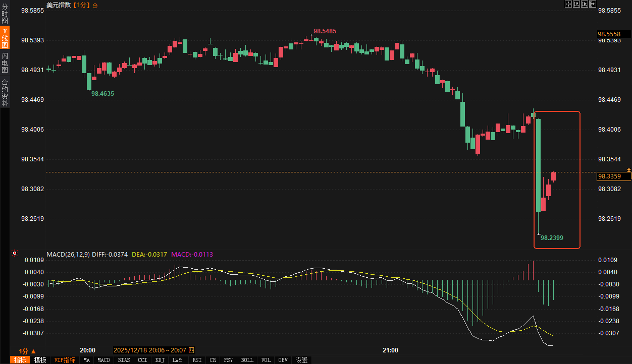Select the BOLL indicator

[x=247, y=360]
